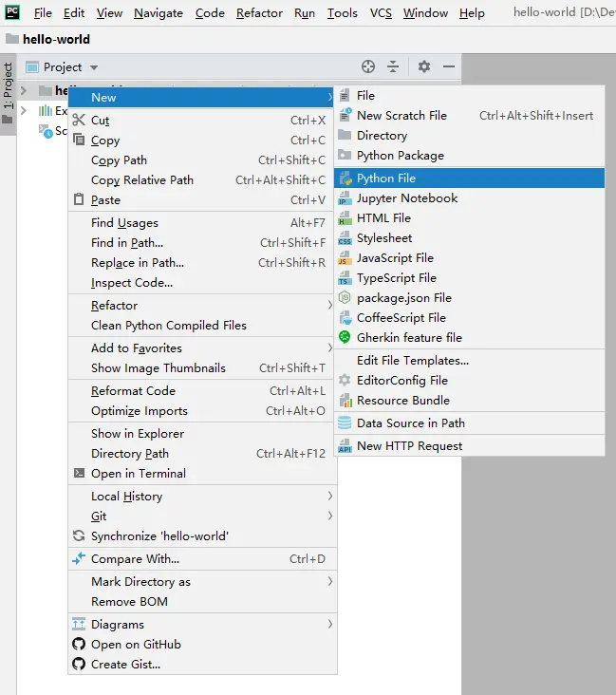616x695 pixels.
Task: Select File in the New submenu
Action: [469, 95]
